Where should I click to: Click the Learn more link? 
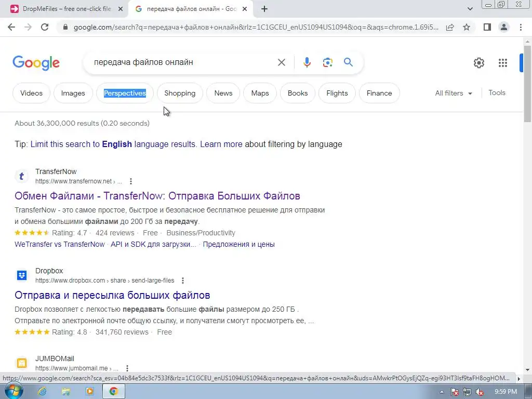pyautogui.click(x=221, y=144)
